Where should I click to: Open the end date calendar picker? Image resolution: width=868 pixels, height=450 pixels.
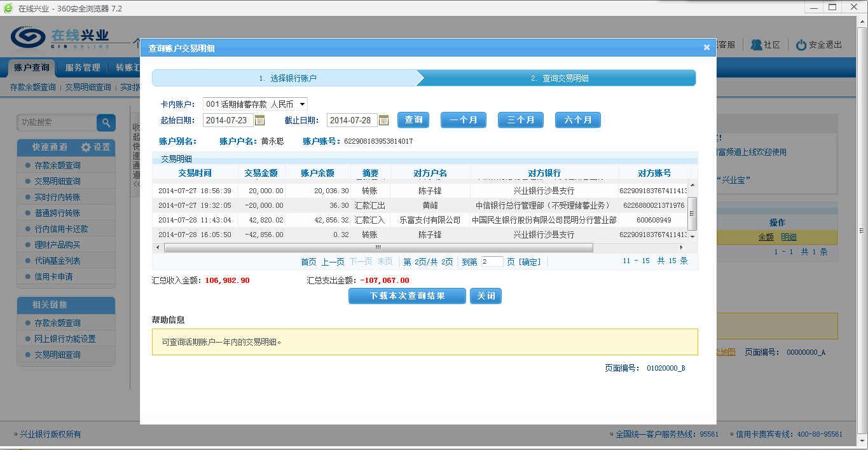tap(383, 120)
